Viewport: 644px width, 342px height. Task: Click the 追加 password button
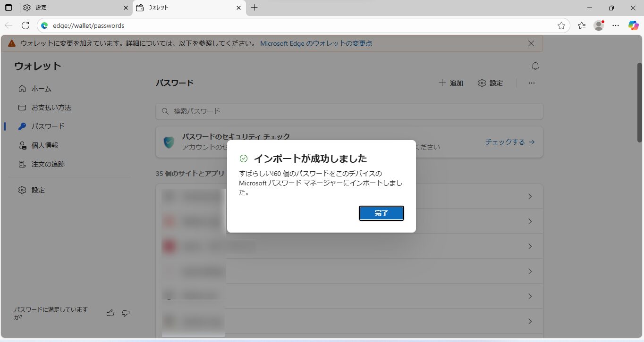point(450,83)
